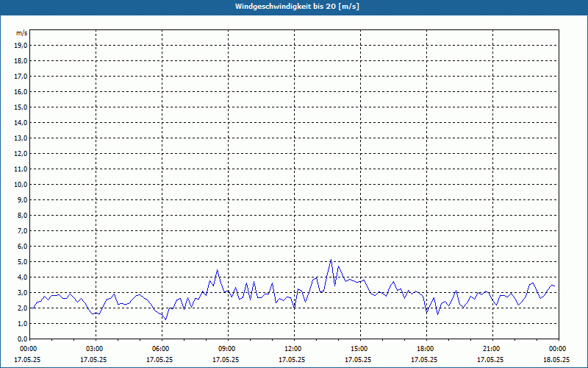Click the chart title Windgeschwindigkeit bis 20 [m/s]
This screenshot has width=588, height=368.
click(297, 7)
